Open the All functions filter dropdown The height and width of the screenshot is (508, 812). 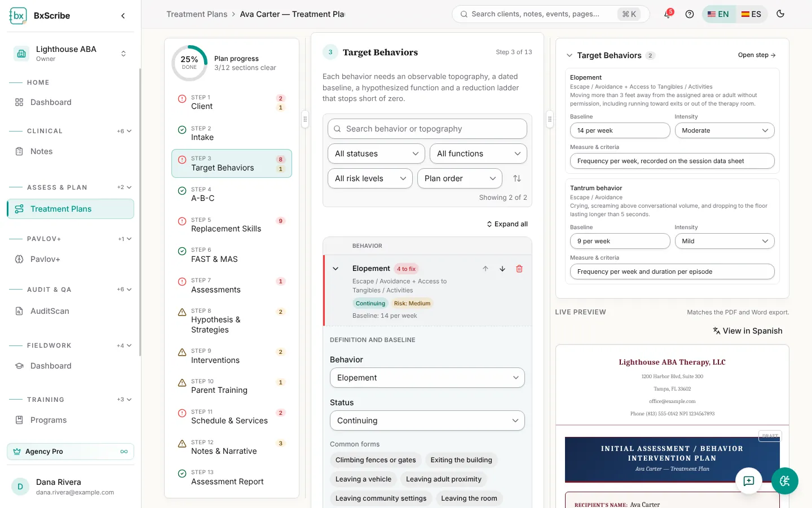[x=478, y=154]
